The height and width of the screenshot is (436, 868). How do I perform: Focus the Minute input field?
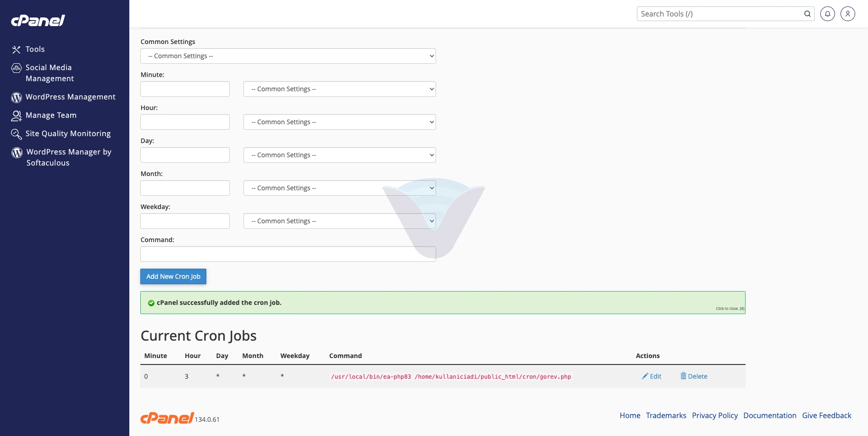(185, 89)
